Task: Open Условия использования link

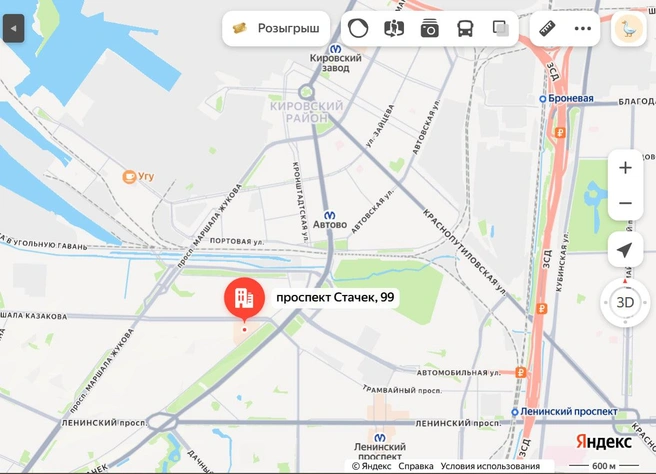Action: click(x=490, y=466)
